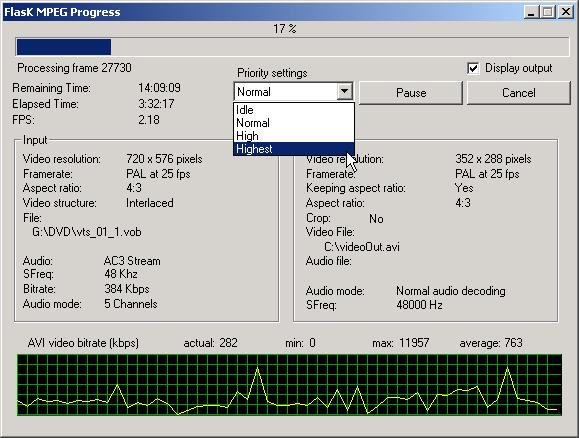Click the average bitrate value 763
Viewport: 579px width, 438px height.
pyautogui.click(x=513, y=343)
